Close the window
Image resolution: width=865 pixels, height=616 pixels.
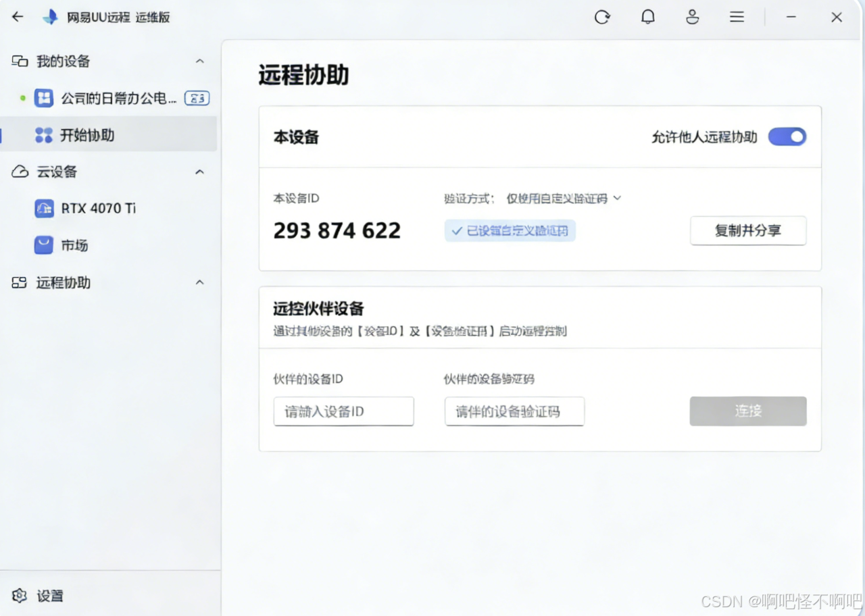[837, 17]
